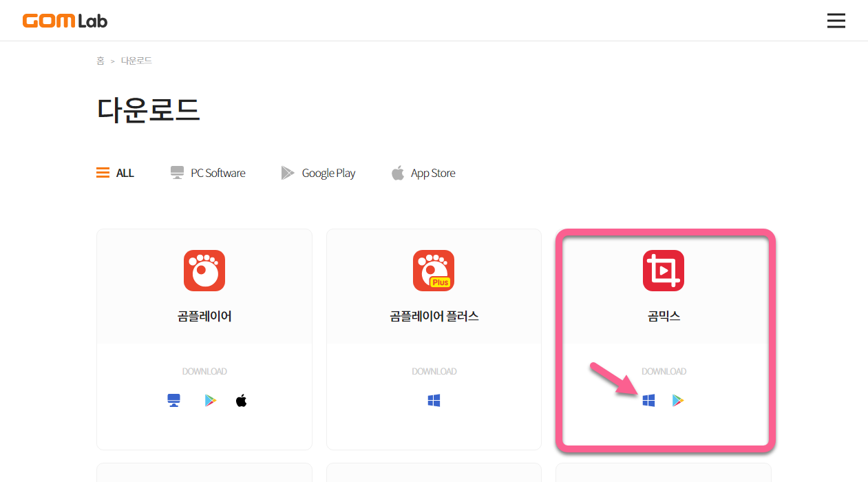Click the 곰플레이어 플러스 app icon
The image size is (868, 482).
(434, 271)
